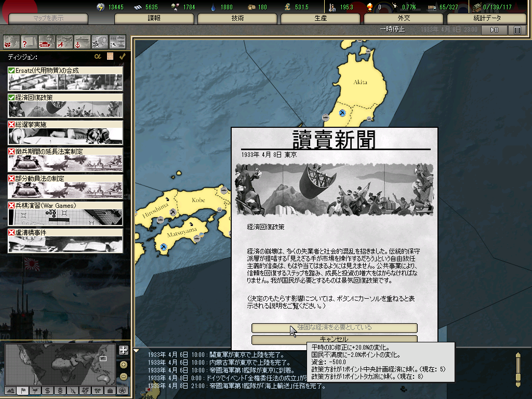
Task: Click the 一時停止 paused status text
Action: tap(392, 29)
